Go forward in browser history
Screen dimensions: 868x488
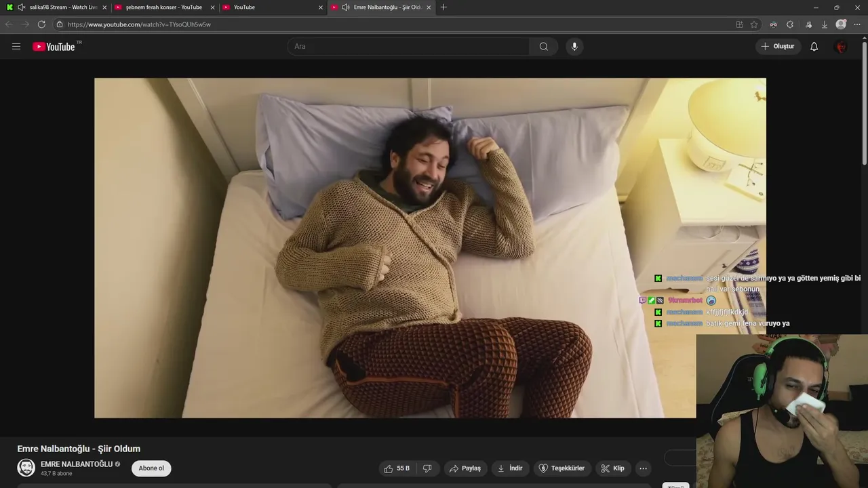25,24
